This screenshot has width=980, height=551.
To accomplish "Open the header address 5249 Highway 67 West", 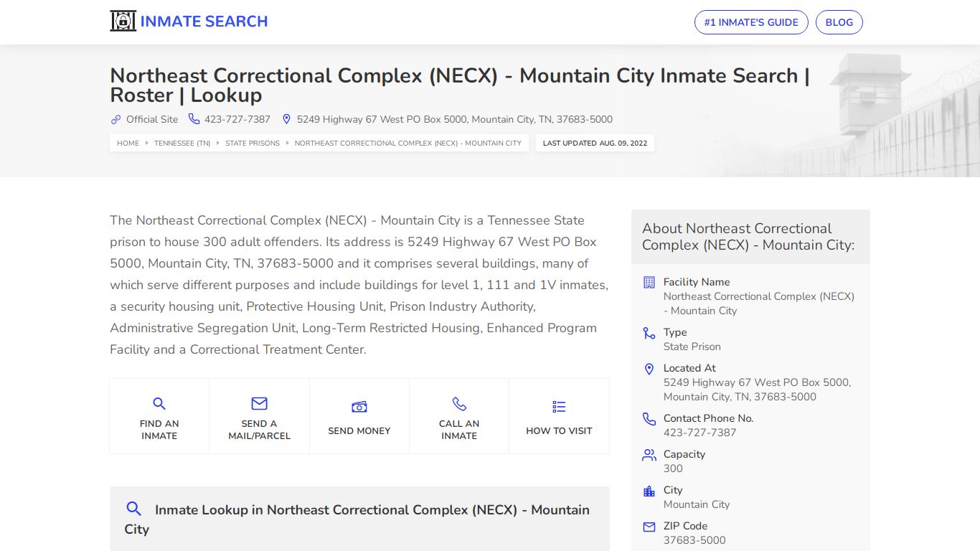I will tap(455, 119).
